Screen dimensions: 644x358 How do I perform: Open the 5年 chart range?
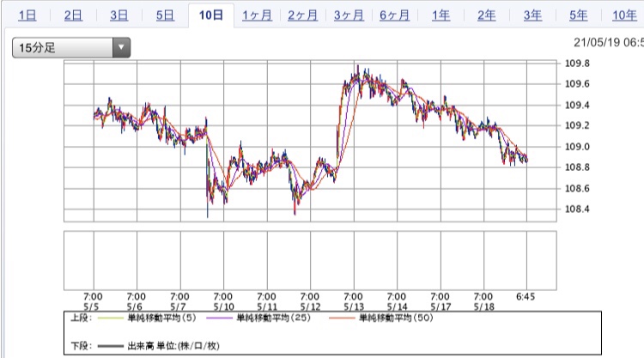578,15
